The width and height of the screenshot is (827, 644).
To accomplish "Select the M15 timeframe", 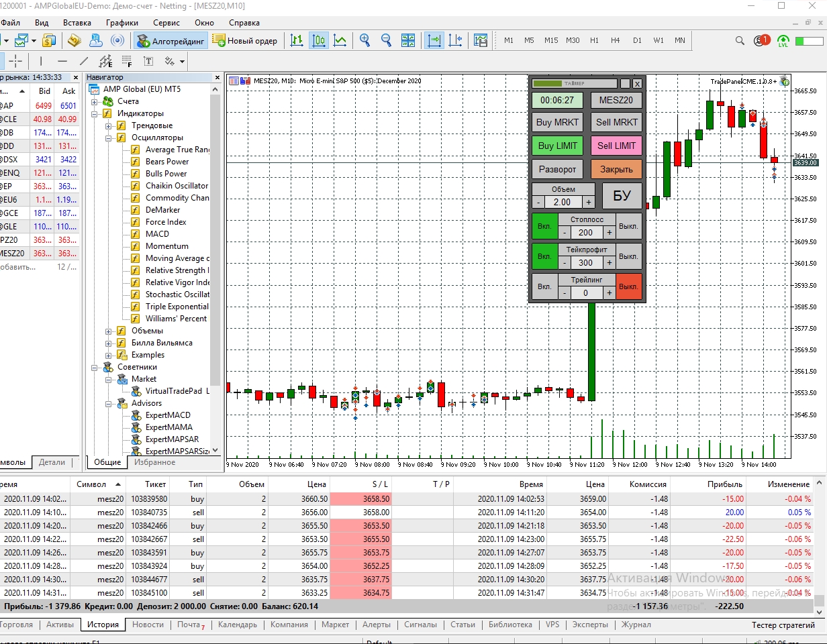I will pos(551,41).
